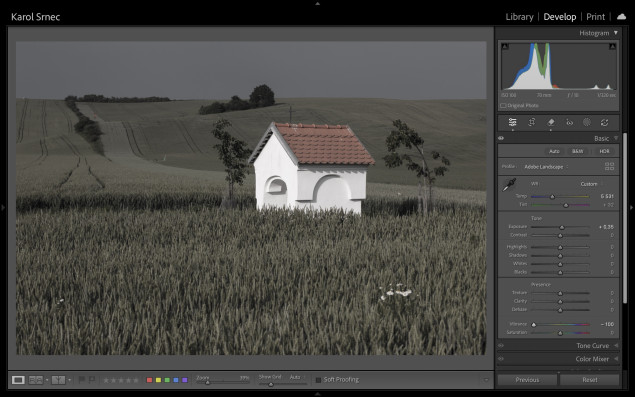
Task: Switch to the Print module
Action: [595, 17]
